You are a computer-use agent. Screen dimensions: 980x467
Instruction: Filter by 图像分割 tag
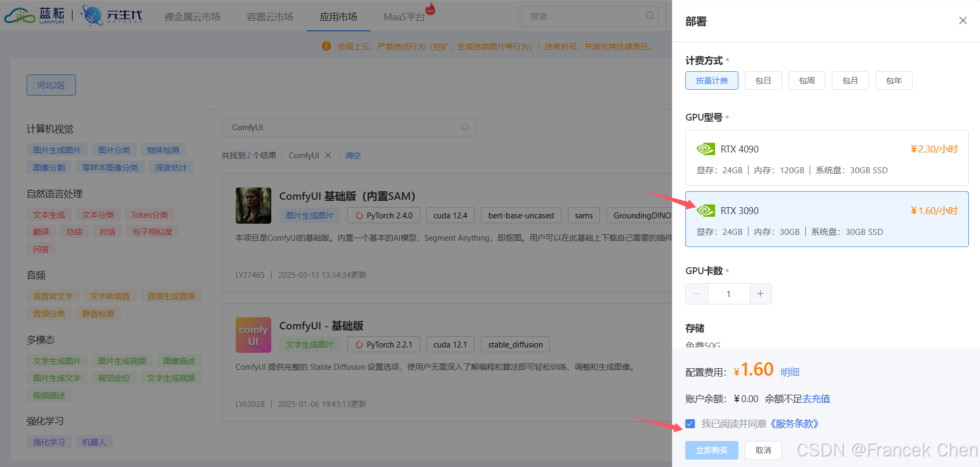(x=49, y=168)
